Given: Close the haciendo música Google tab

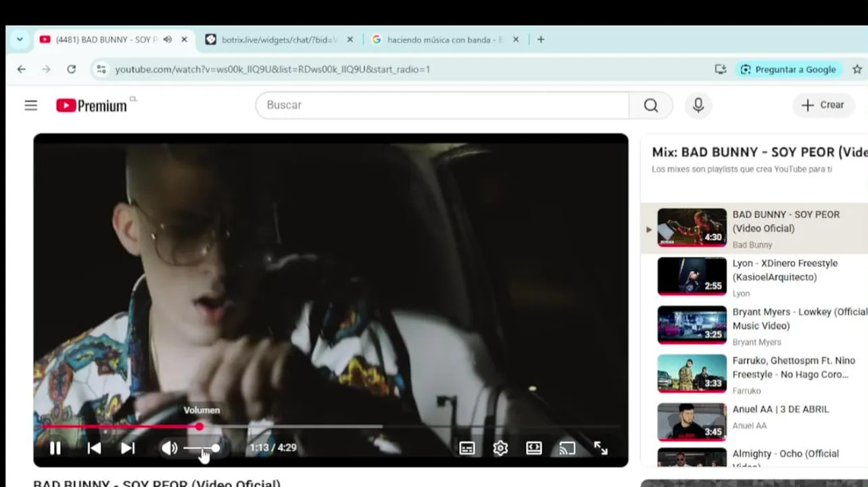Looking at the screenshot, I should (516, 40).
